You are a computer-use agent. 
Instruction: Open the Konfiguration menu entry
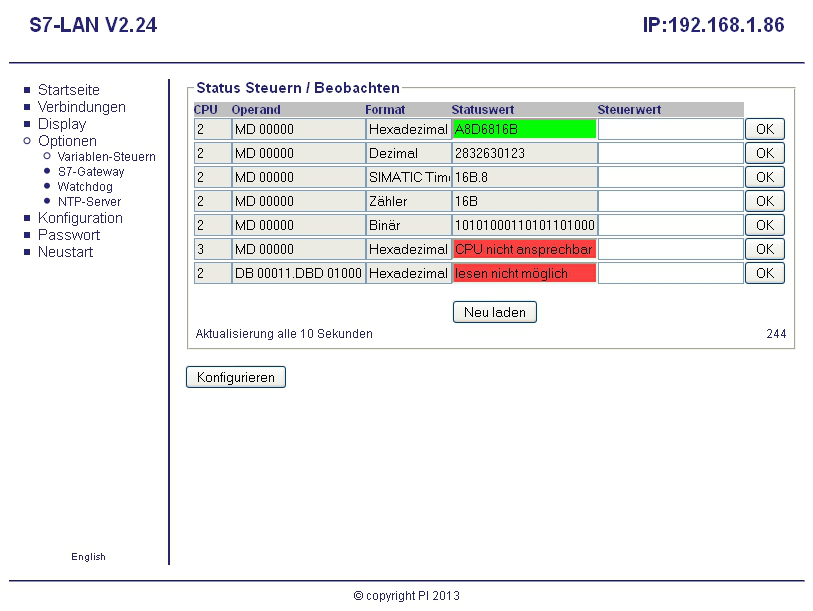80,218
